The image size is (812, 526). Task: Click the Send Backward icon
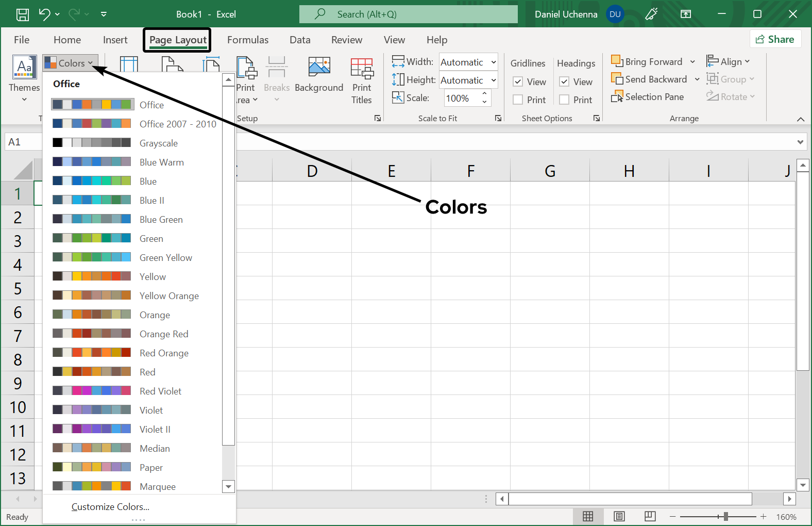(617, 79)
